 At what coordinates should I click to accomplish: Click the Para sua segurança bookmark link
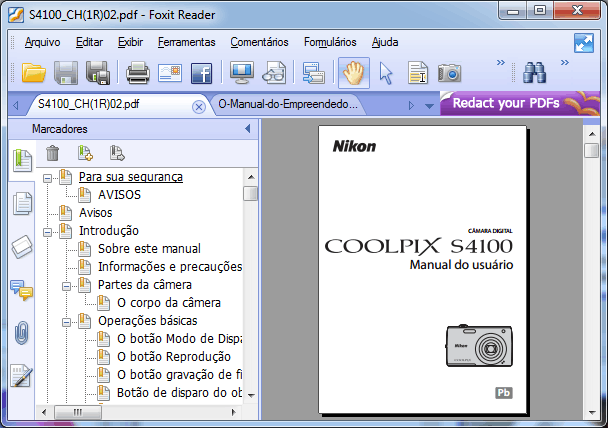131,177
